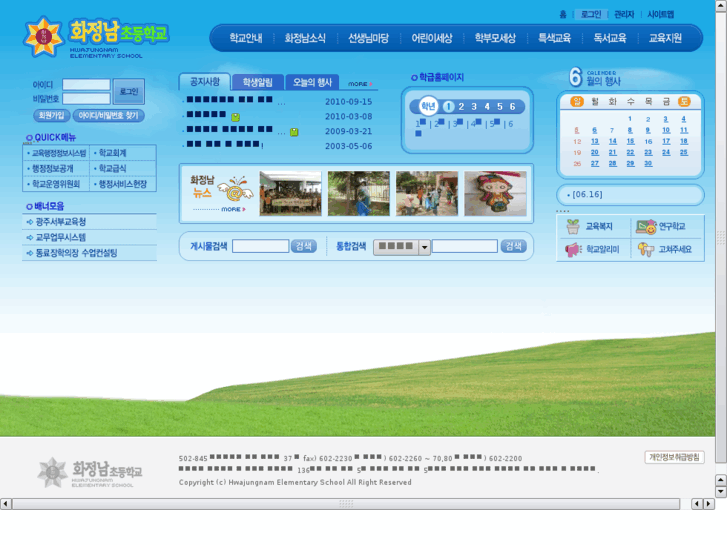
Task: Click 아이디/비밀번호 찾기 button
Action: point(108,115)
